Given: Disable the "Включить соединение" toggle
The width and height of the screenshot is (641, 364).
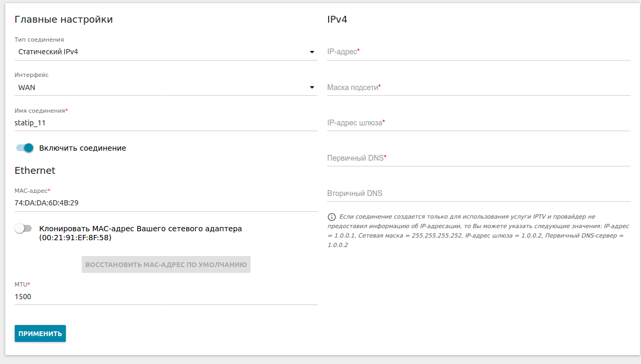Looking at the screenshot, I should [24, 148].
